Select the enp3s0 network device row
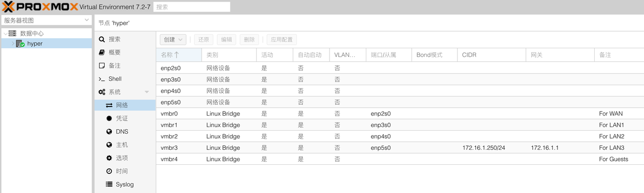Image resolution: width=644 pixels, height=193 pixels. tap(400, 79)
